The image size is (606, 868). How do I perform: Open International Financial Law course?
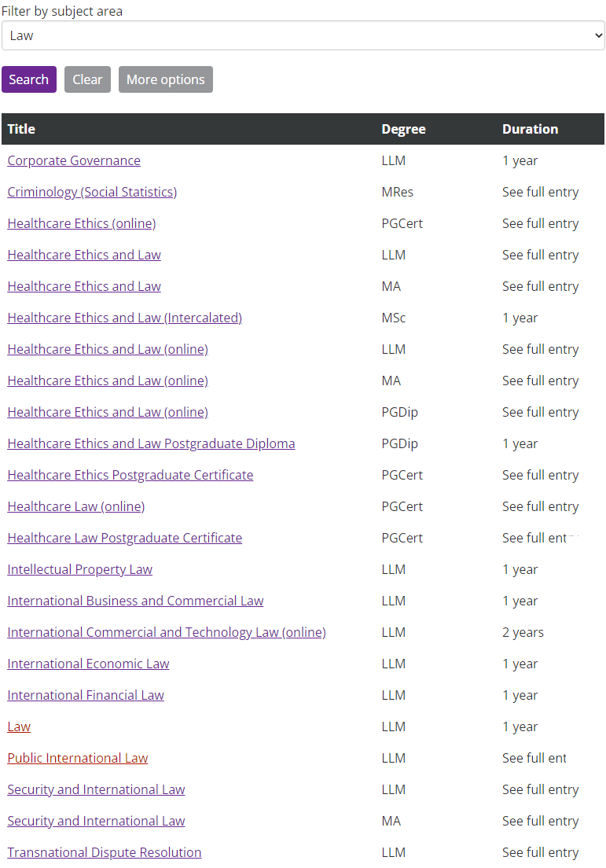(86, 695)
